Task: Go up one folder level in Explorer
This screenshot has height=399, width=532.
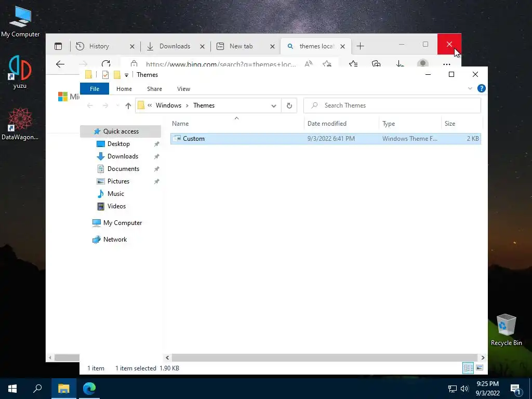Action: [128, 105]
